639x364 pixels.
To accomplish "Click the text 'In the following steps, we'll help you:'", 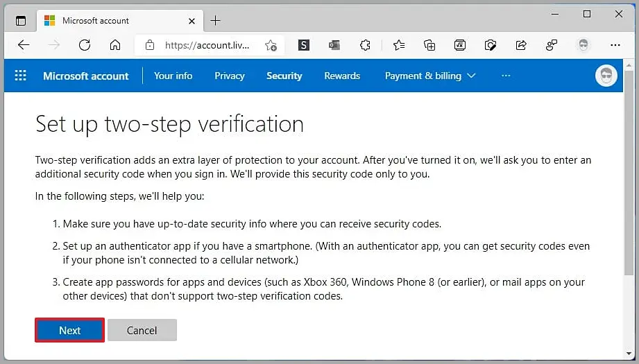I will click(119, 196).
